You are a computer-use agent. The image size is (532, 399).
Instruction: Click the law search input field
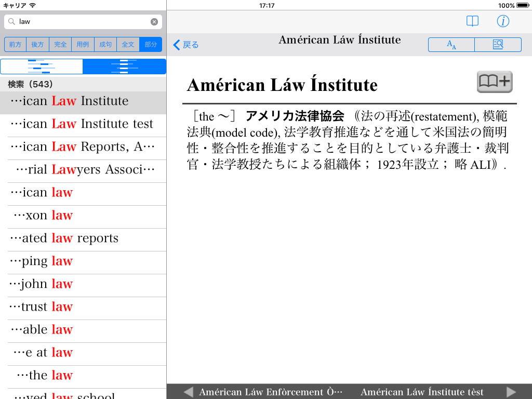(x=83, y=22)
